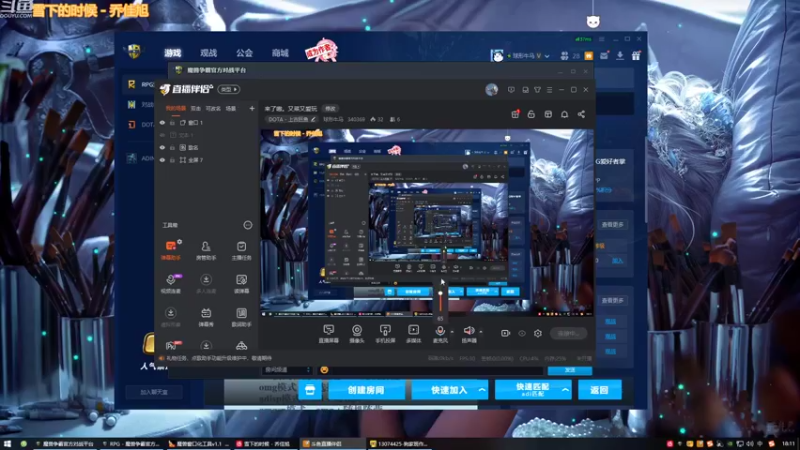The image size is (800, 450).
Task: Open the read-danmaku tool icon
Action: tap(241, 283)
